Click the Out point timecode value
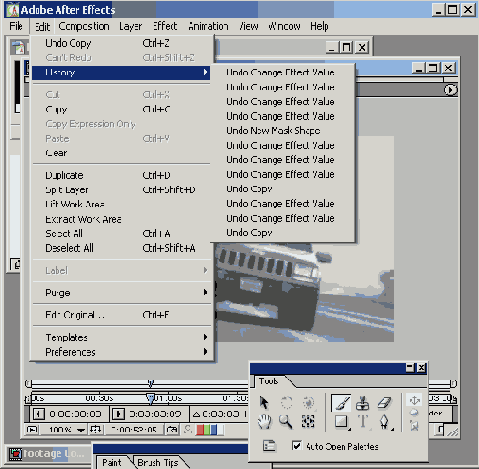 (155, 414)
